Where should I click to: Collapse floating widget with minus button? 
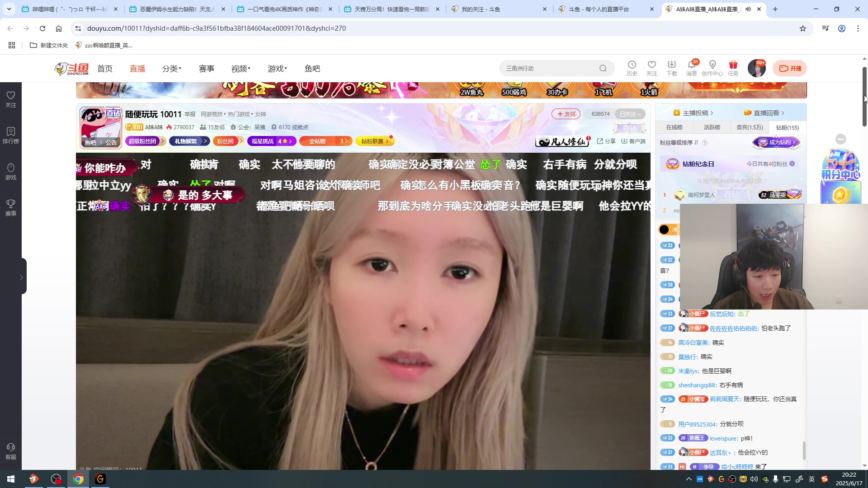click(841, 139)
